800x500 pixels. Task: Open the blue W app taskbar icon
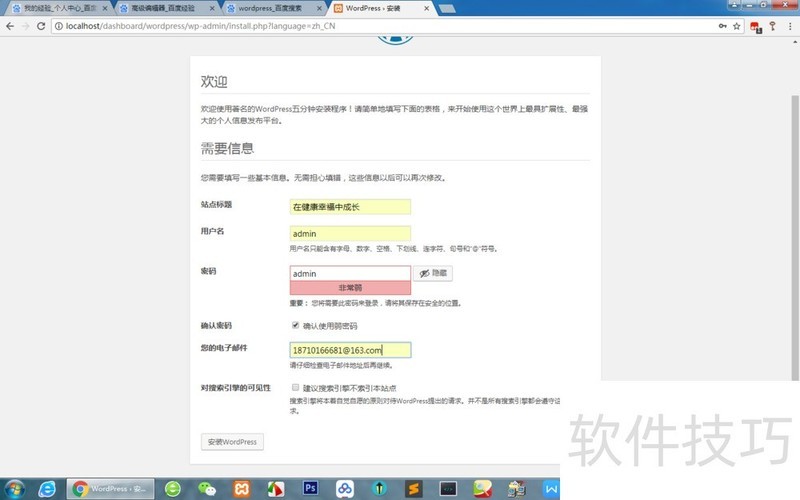pos(551,489)
